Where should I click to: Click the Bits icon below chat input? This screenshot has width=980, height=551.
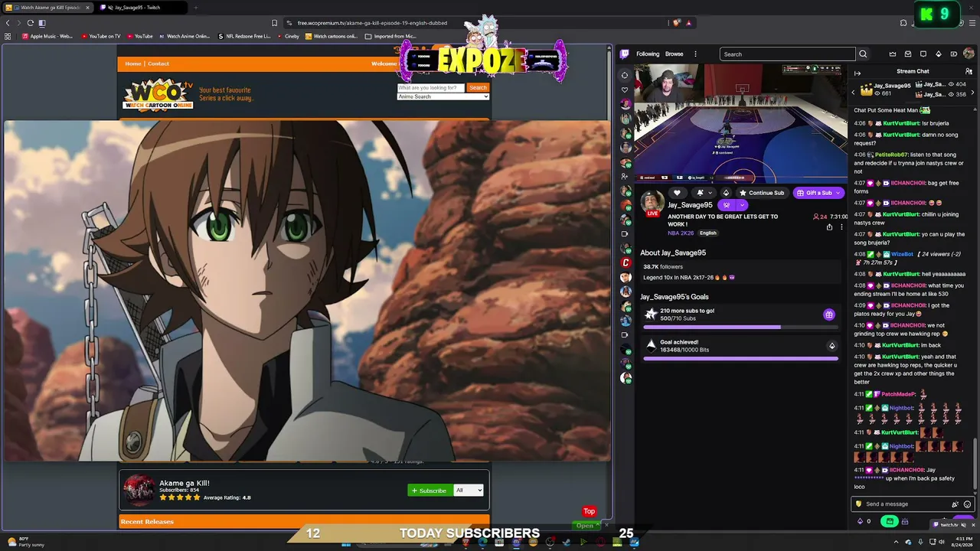tap(859, 522)
